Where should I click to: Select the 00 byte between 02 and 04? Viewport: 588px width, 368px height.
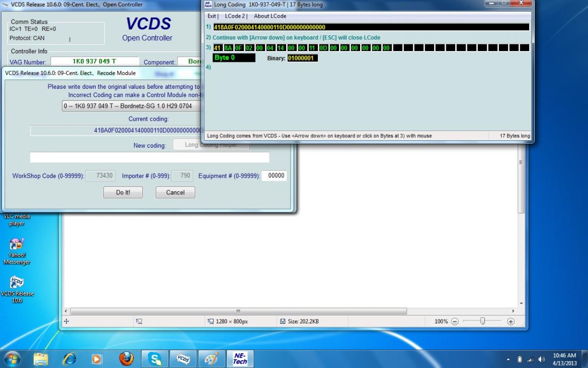coord(260,48)
